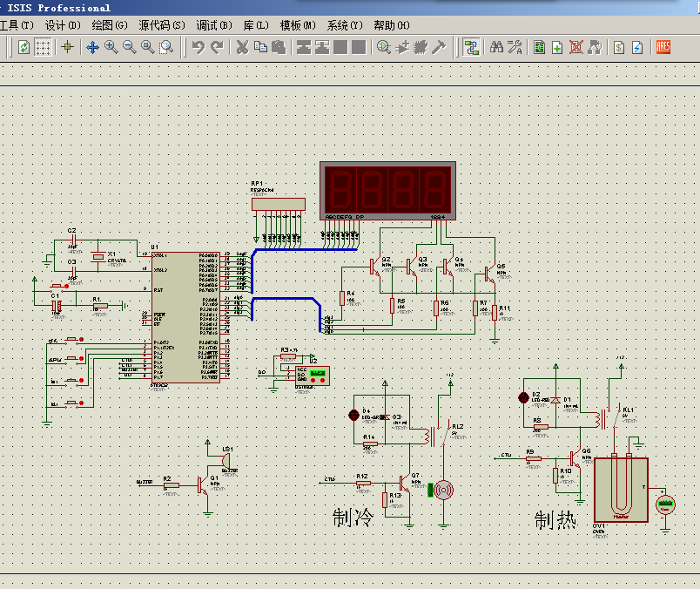Click the new sheet plus icon

[x=557, y=47]
